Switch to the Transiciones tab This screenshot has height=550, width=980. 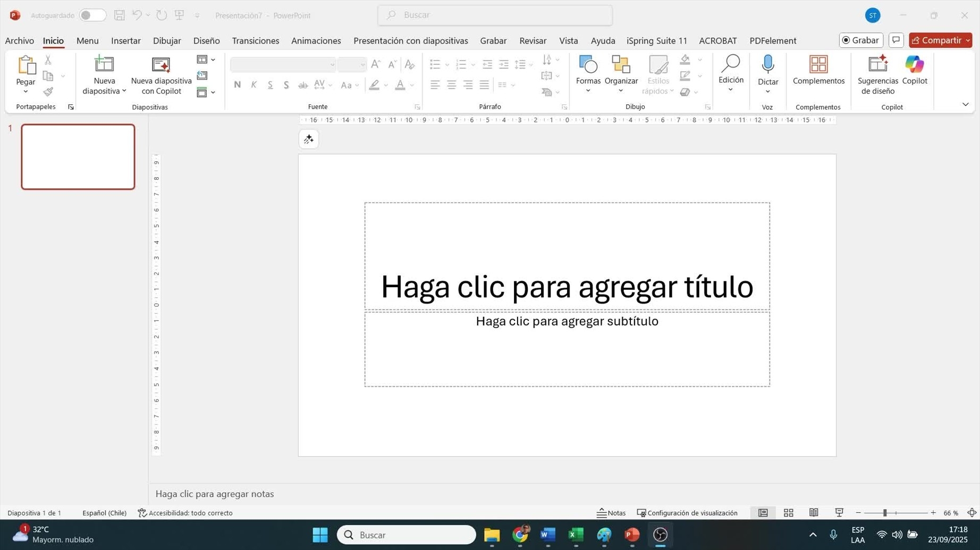tap(255, 41)
